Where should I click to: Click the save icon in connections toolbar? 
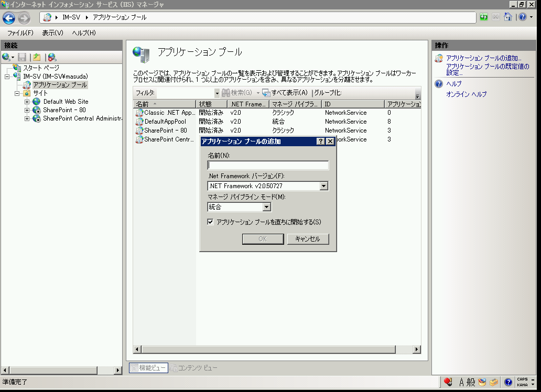[22, 57]
